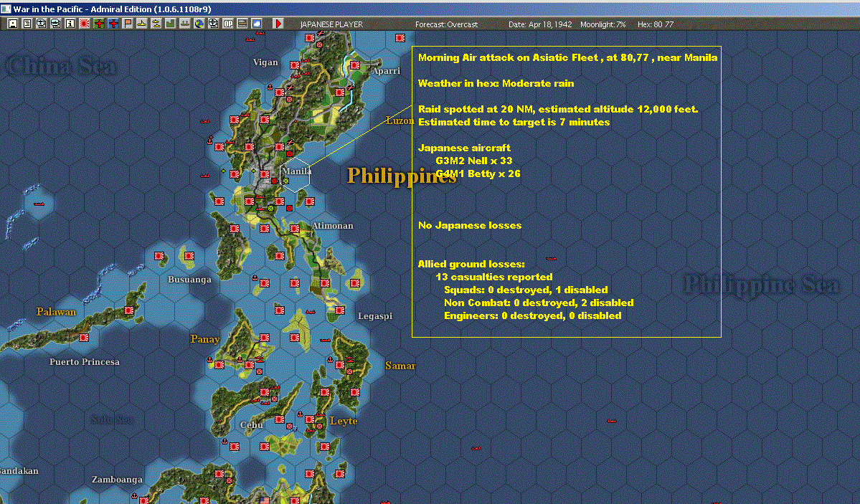860x504 pixels.
Task: Click the Atimonan map label
Action: coord(333,226)
